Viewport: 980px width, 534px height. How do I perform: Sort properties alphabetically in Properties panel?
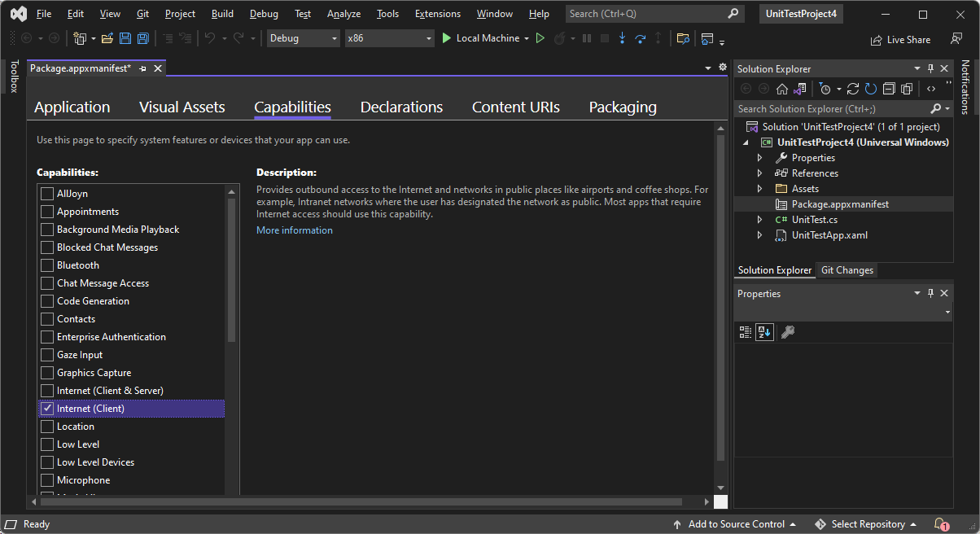[764, 331]
